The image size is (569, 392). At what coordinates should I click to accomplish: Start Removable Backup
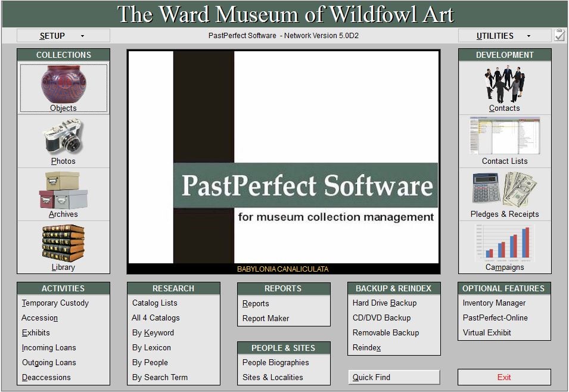(385, 332)
